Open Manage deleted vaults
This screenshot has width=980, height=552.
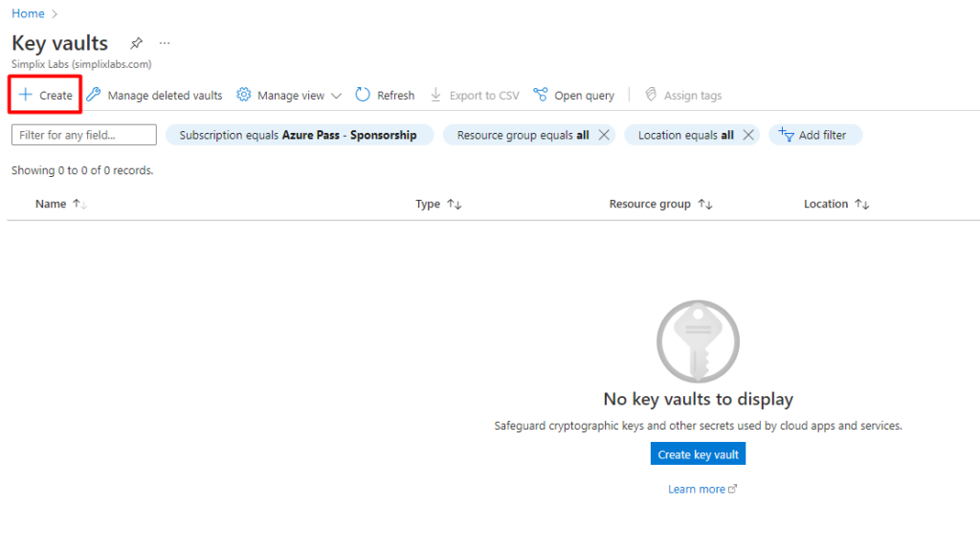(154, 96)
